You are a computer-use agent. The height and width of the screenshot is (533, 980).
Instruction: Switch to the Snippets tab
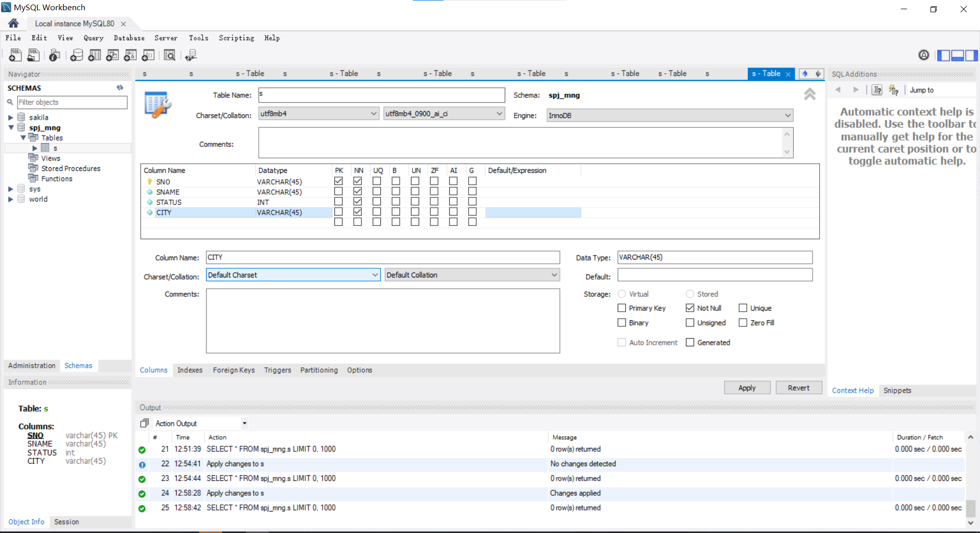[897, 391]
